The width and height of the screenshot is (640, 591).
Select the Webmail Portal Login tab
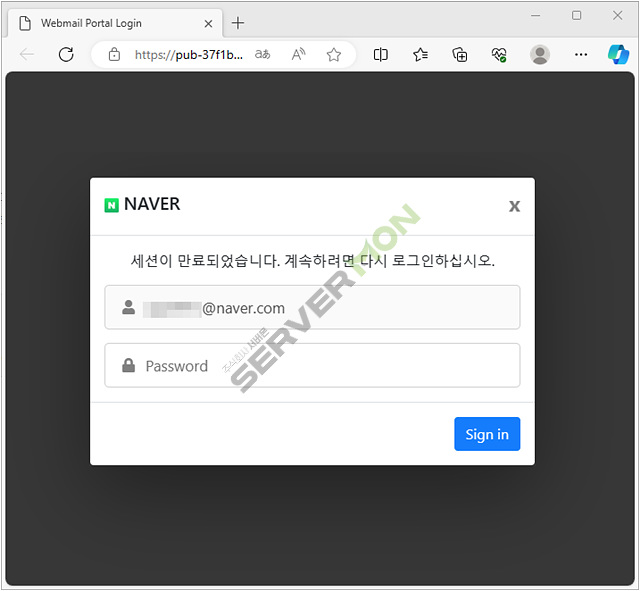[115, 23]
